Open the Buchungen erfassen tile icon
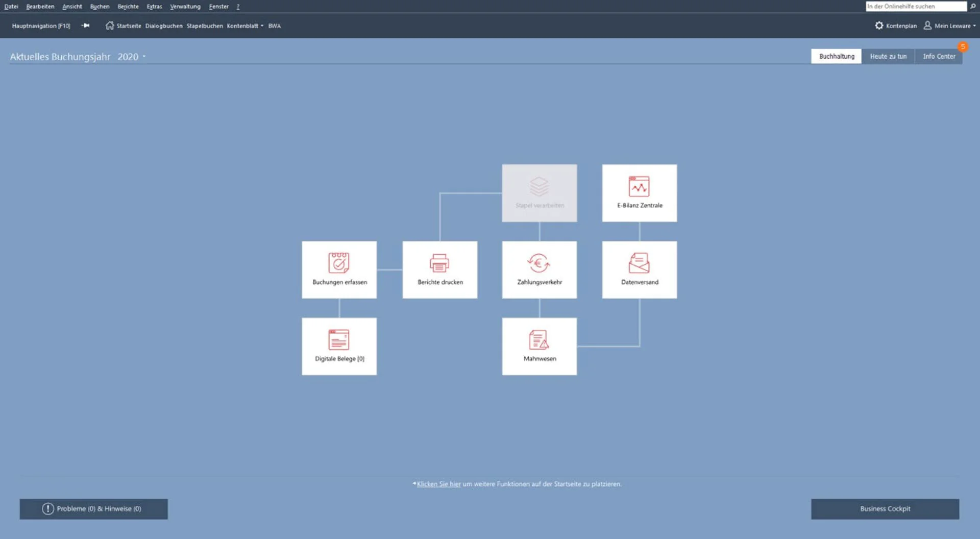The image size is (980, 539). coord(338,263)
